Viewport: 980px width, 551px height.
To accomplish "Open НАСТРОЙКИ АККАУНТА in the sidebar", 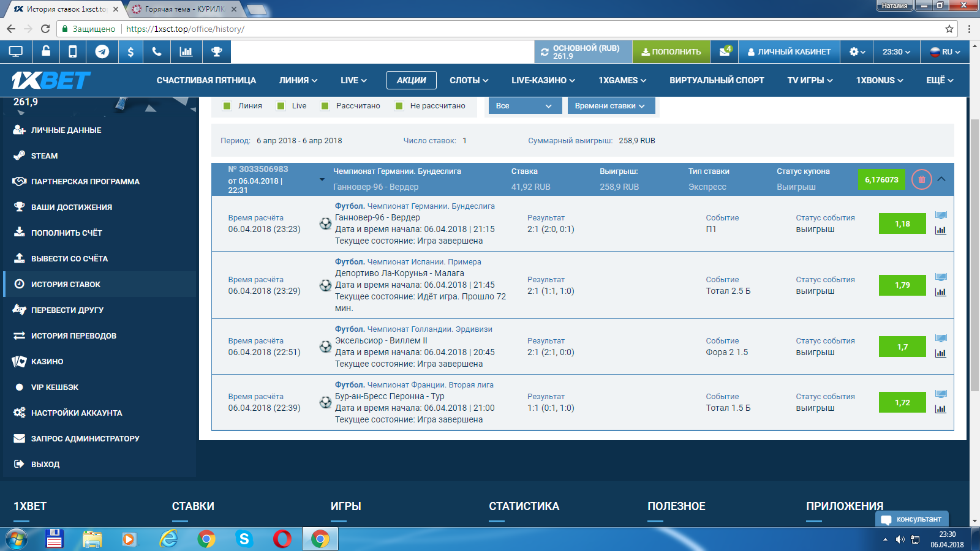I will 77,413.
